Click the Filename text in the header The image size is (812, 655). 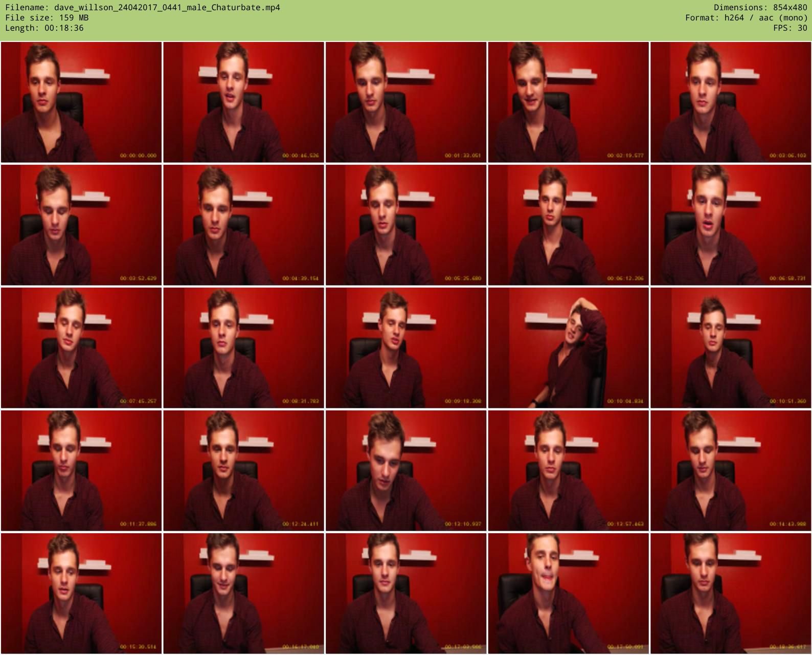(x=143, y=8)
